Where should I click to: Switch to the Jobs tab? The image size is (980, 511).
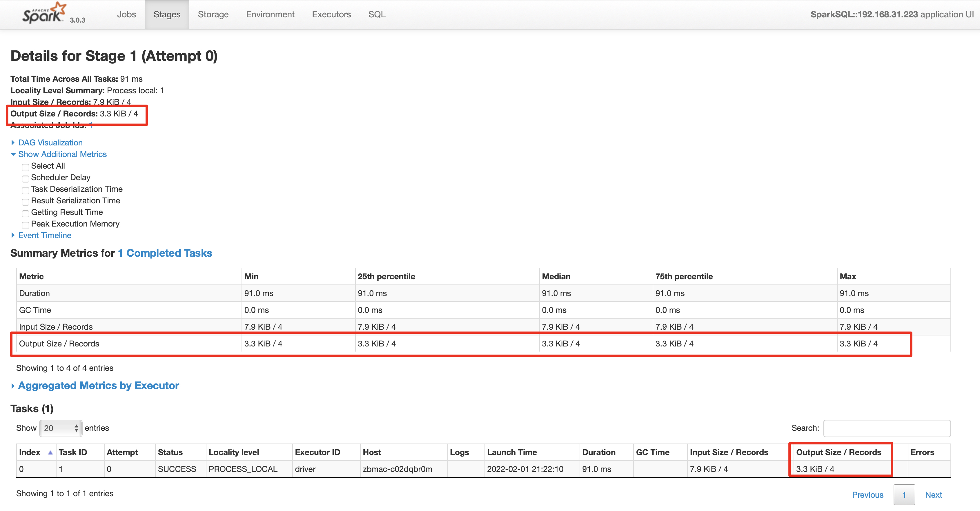click(x=126, y=14)
